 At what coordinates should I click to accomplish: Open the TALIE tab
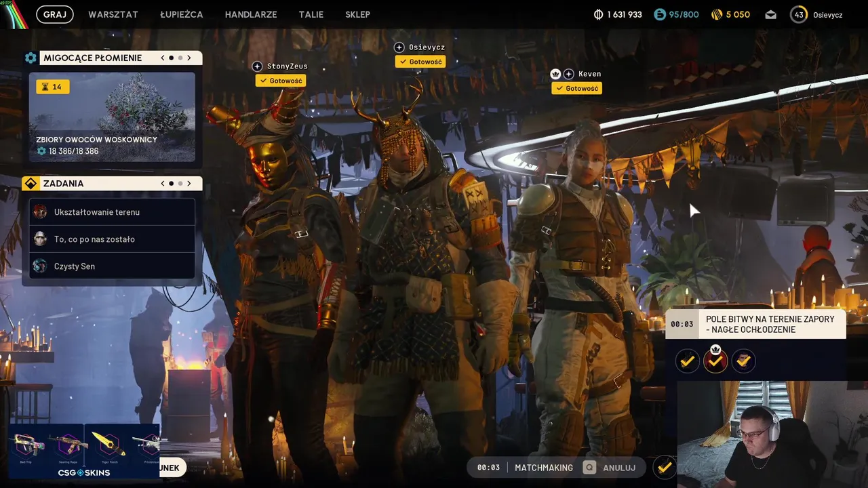point(311,14)
